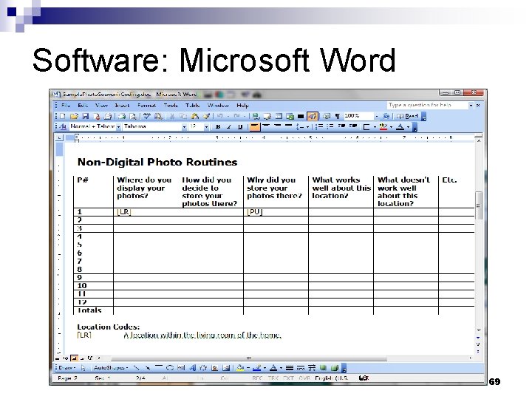The width and height of the screenshot is (532, 399).
Task: Toggle the REC indicator in status bar
Action: tap(257, 378)
